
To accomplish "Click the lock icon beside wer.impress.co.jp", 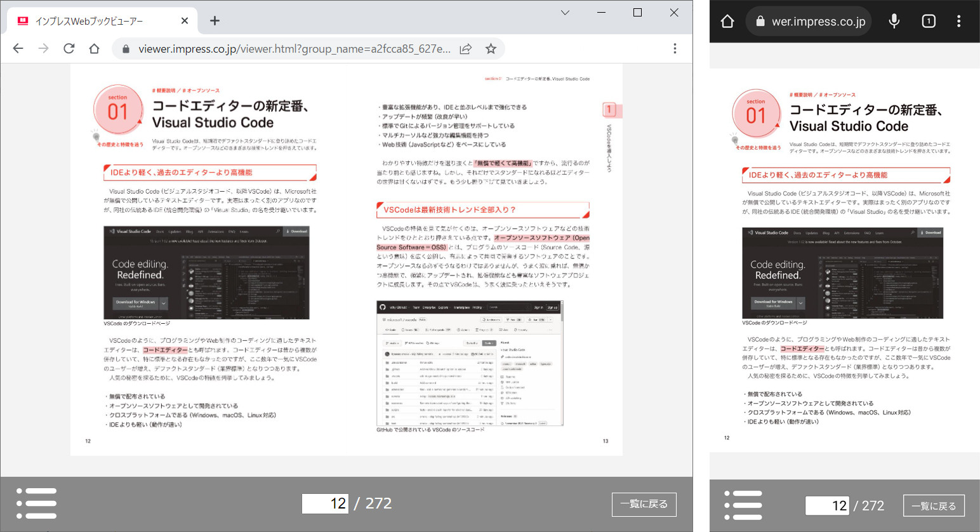I will pyautogui.click(x=760, y=21).
